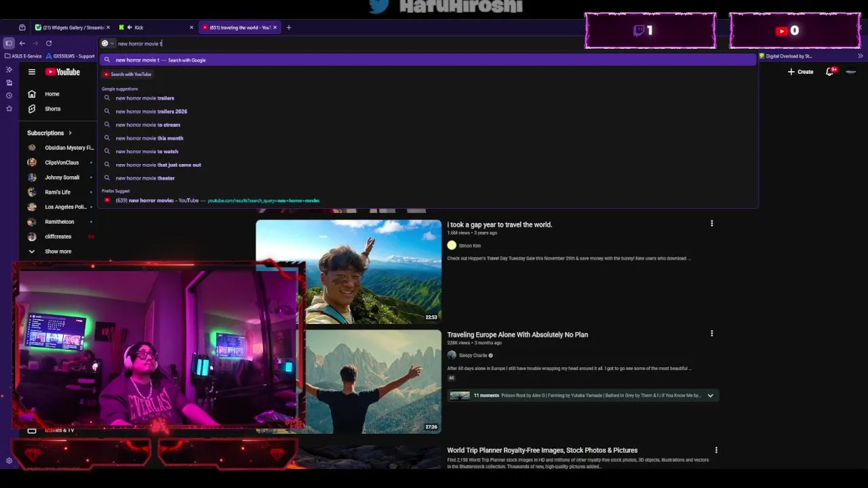Open the Ramitheicon subscription channel

(61, 222)
